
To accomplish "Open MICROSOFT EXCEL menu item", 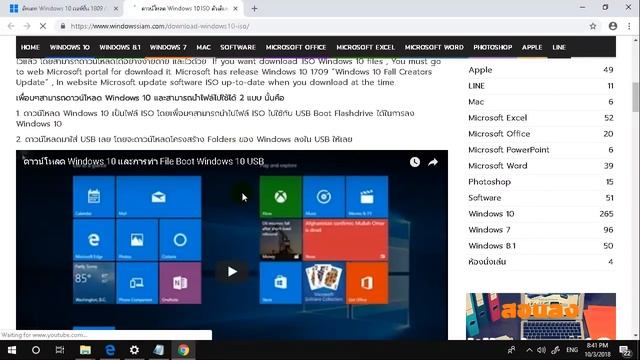I will click(366, 47).
